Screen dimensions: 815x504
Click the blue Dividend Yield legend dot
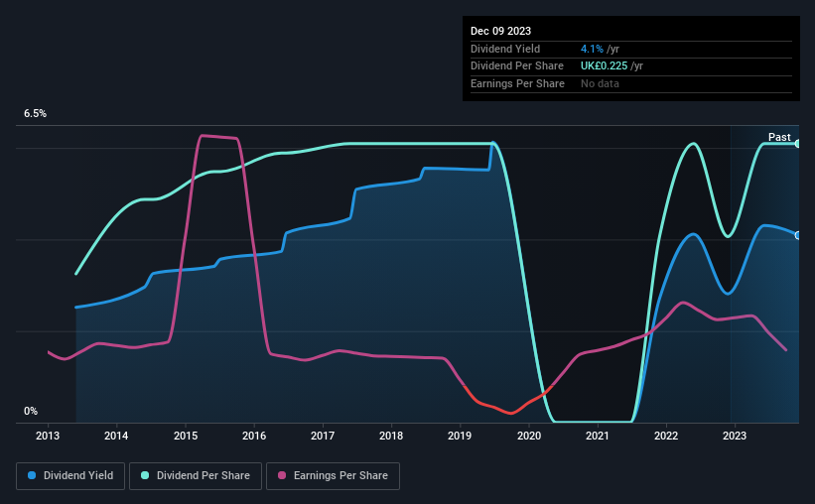click(x=32, y=475)
